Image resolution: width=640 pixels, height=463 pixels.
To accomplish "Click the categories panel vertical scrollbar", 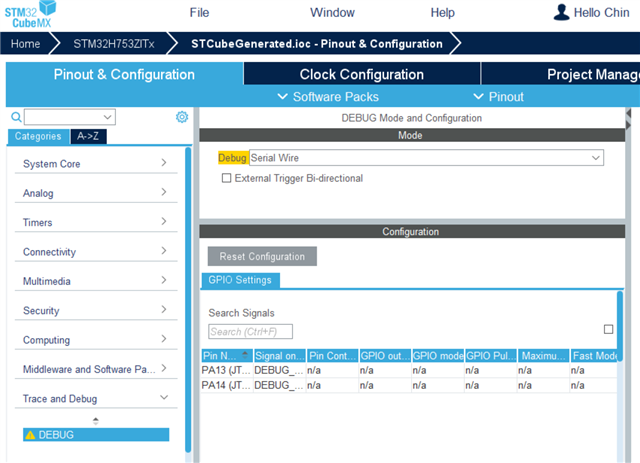I will tap(188, 299).
